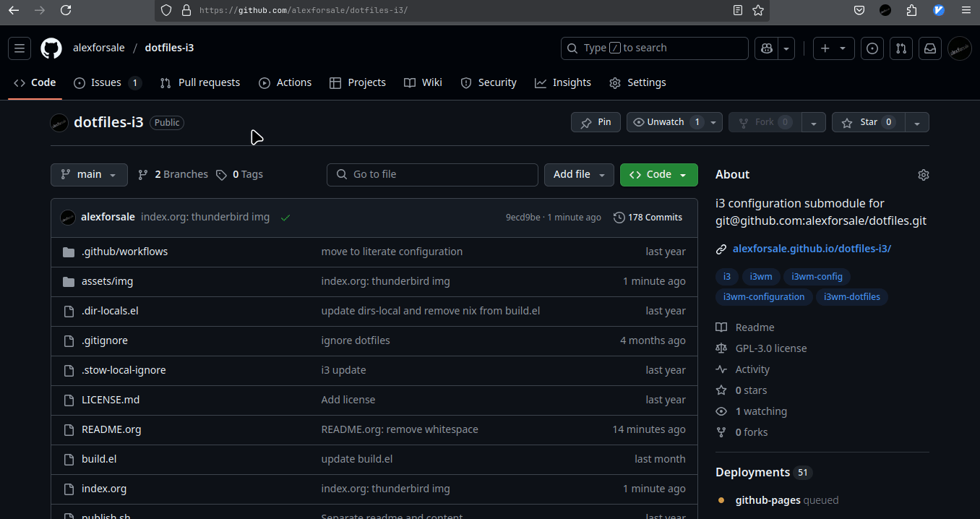Open the pull requests shortcut icon in header
This screenshot has height=519, width=980.
pyautogui.click(x=901, y=48)
